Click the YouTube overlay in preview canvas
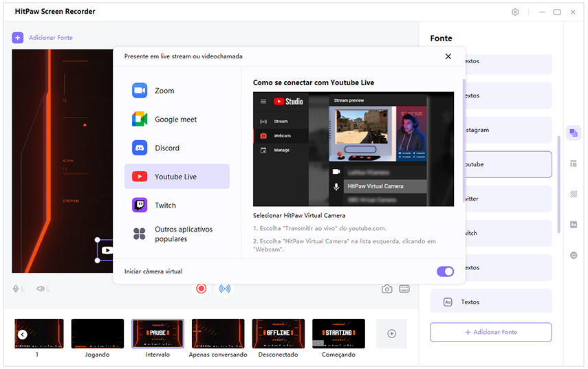588x369 pixels. [105, 250]
